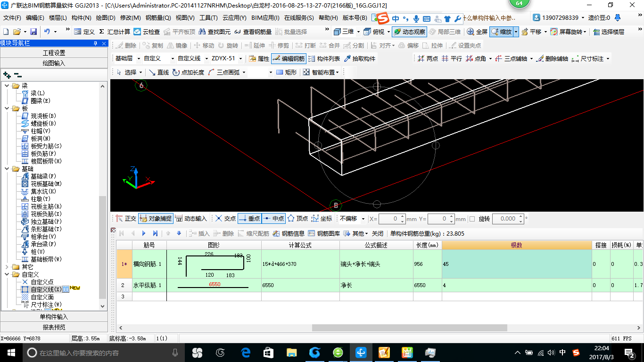
Task: Select 点加长度 point plus length tool
Action: tap(188, 72)
